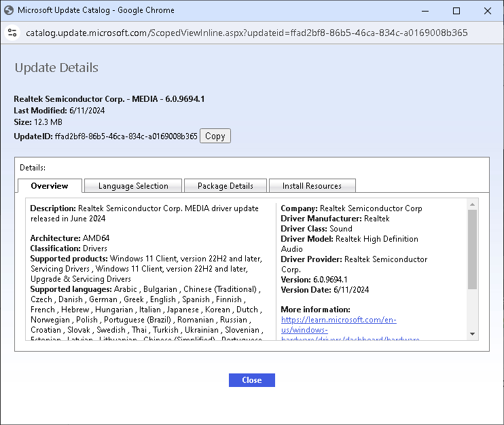Image resolution: width=504 pixels, height=425 pixels.
Task: Close the Chrome window with X
Action: pos(487,11)
